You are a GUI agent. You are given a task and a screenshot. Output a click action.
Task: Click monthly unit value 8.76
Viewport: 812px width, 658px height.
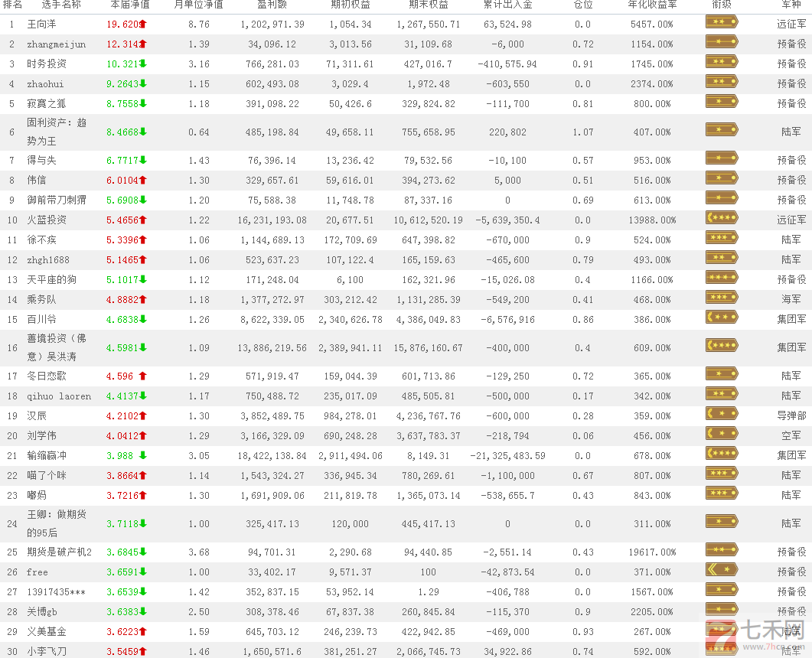coord(200,24)
